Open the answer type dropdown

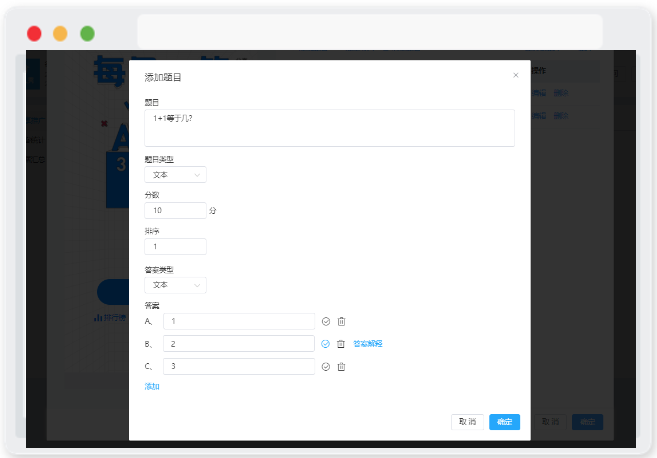(x=175, y=285)
